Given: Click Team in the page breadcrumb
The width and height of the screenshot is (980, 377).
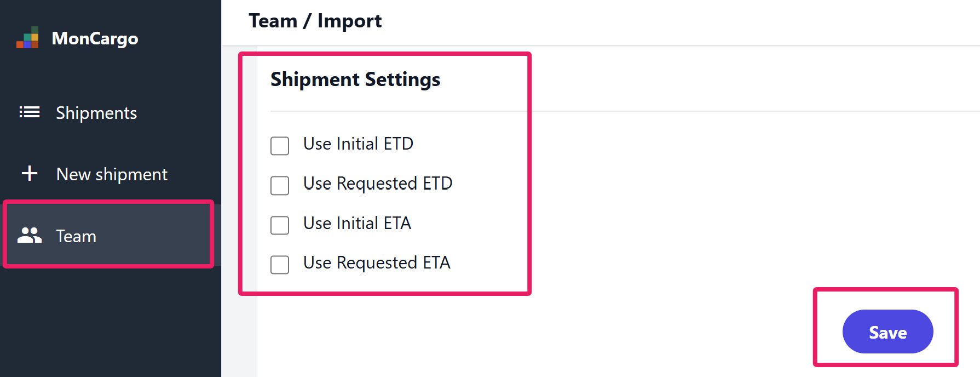Looking at the screenshot, I should pyautogui.click(x=273, y=21).
